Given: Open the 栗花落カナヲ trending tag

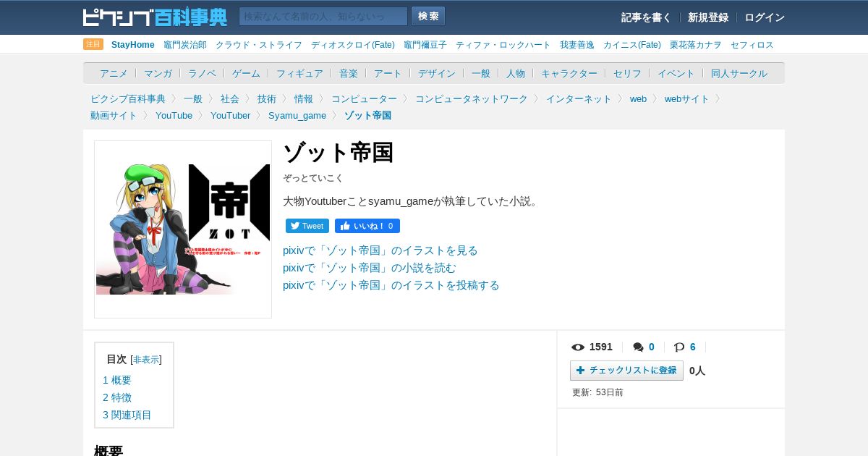Looking at the screenshot, I should click(696, 45).
